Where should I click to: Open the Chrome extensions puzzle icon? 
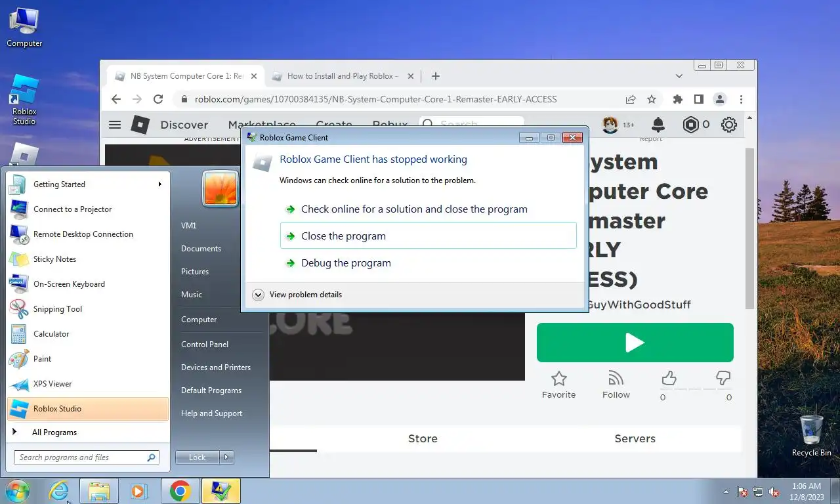click(x=678, y=99)
